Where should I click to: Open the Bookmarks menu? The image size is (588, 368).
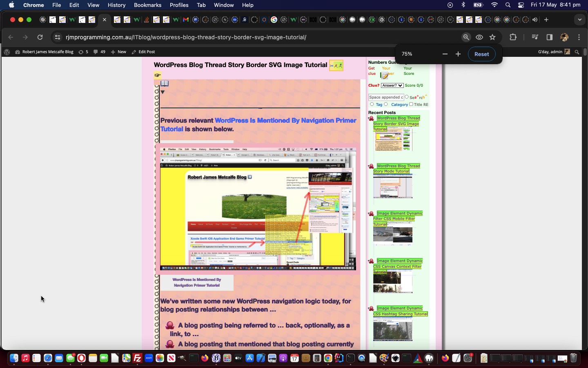pyautogui.click(x=147, y=5)
